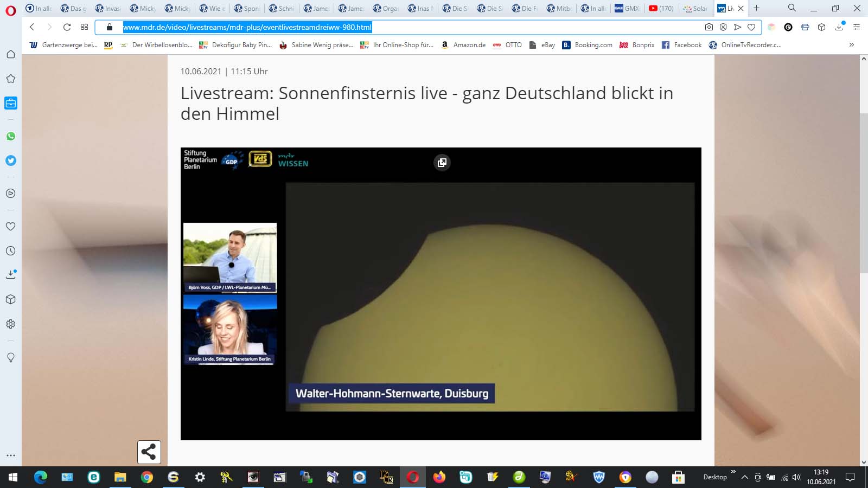Screen dimensions: 868x488
Task: Open the OTTO bookmark
Action: pos(508,45)
